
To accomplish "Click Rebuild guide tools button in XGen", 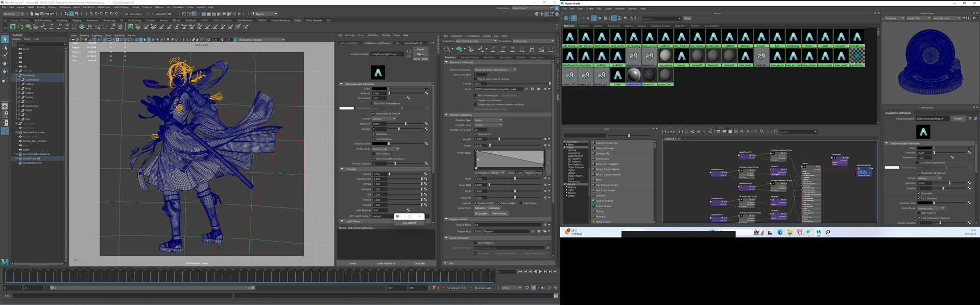I will coord(480,208).
